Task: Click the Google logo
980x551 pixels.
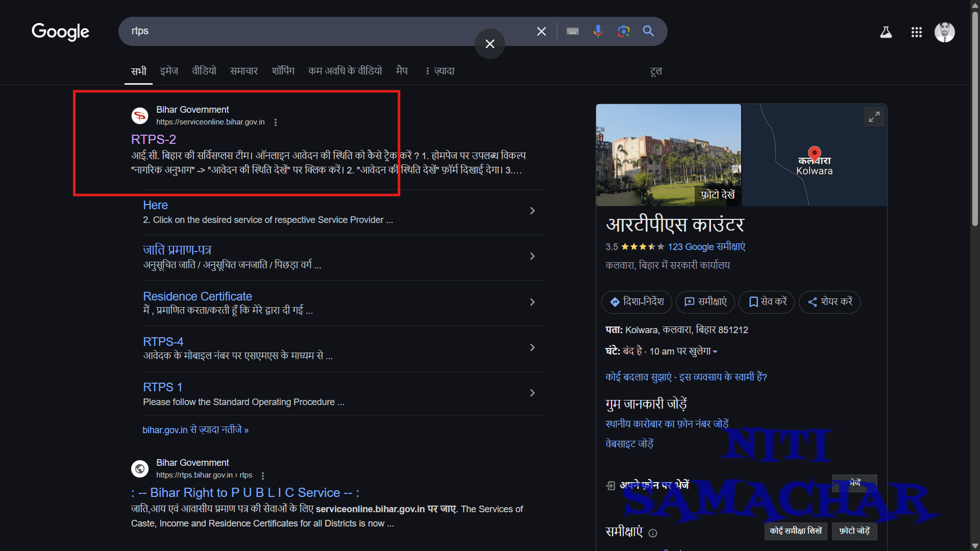Action: coord(60,32)
